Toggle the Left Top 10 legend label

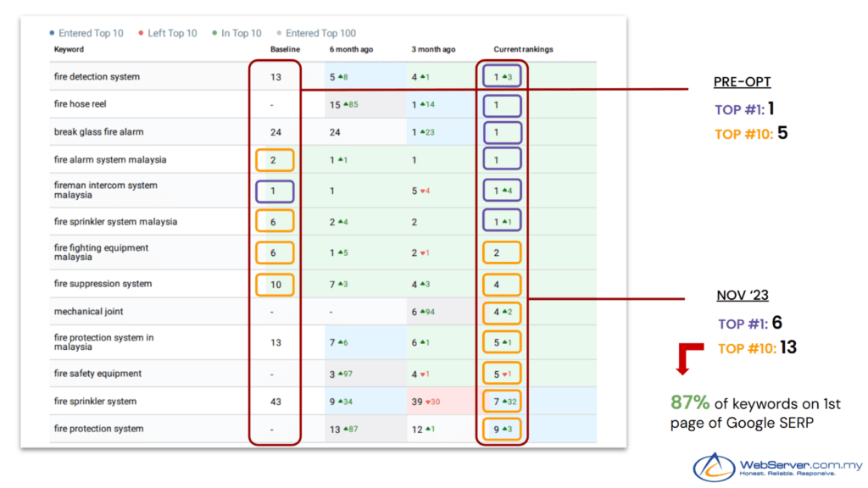pyautogui.click(x=172, y=34)
